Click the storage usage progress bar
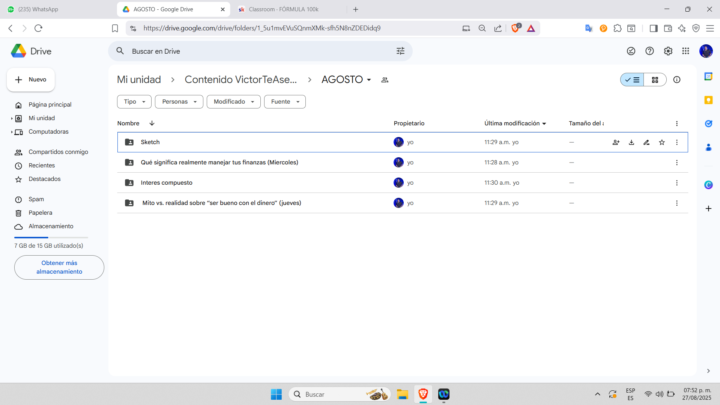The width and height of the screenshot is (720, 405). 51,237
